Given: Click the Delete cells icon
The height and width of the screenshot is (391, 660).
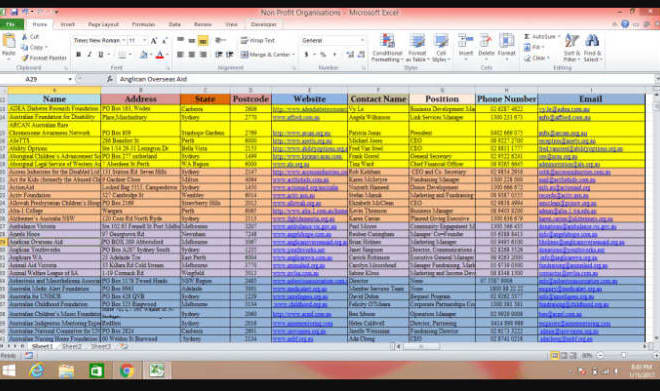Looking at the screenshot, I should pos(486,41).
